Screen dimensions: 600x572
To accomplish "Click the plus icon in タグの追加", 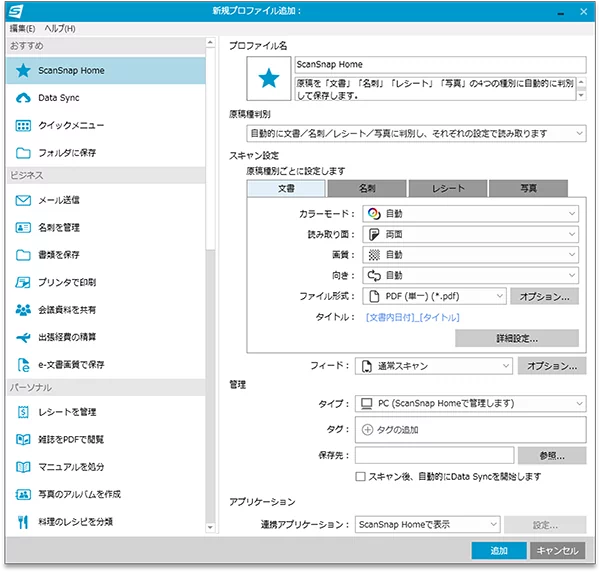I will 367,430.
